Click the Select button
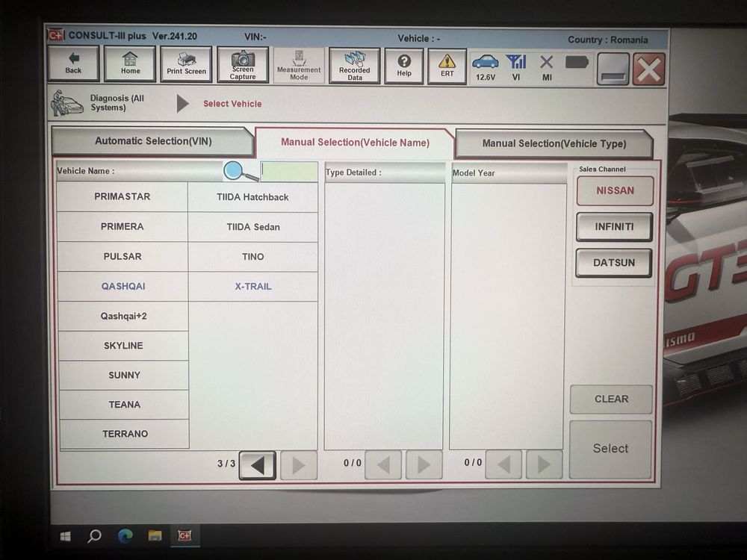This screenshot has height=560, width=747. pos(610,449)
